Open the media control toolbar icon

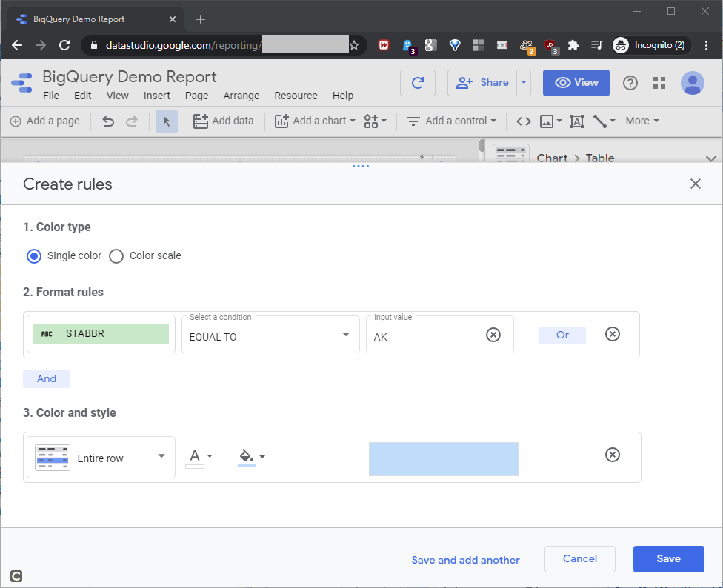(596, 45)
